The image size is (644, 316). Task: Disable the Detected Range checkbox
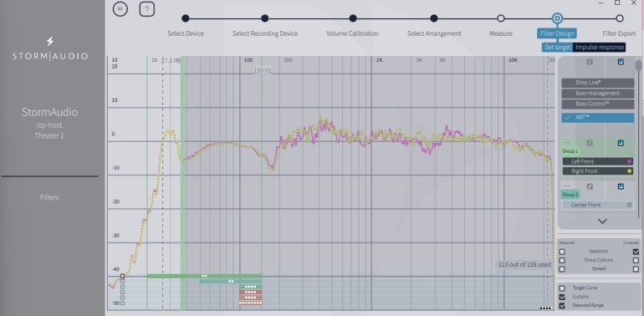click(562, 305)
